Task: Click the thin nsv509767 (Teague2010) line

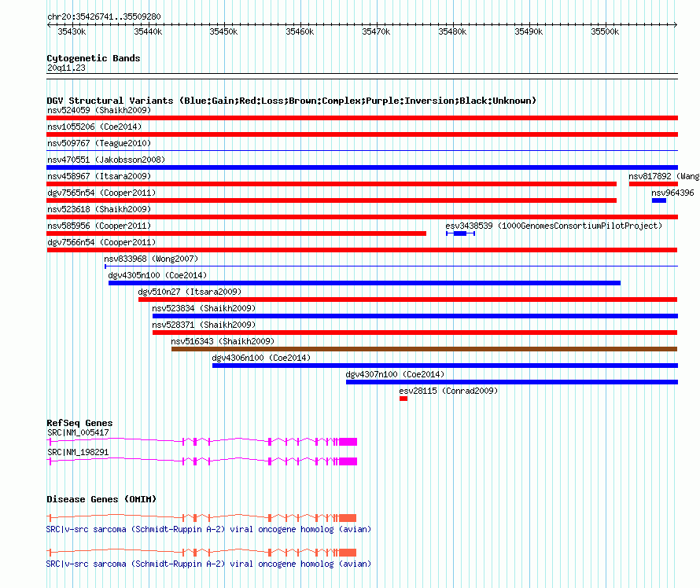Action: pyautogui.click(x=362, y=151)
